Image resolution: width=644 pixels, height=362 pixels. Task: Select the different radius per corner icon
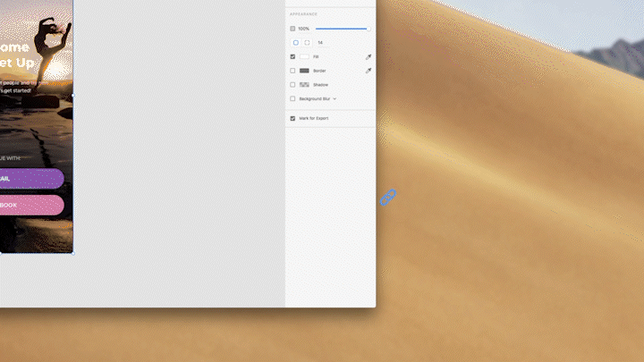(307, 43)
